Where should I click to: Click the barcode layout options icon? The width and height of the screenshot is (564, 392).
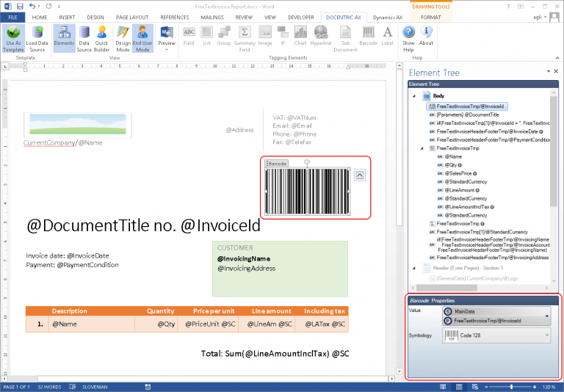click(x=360, y=175)
